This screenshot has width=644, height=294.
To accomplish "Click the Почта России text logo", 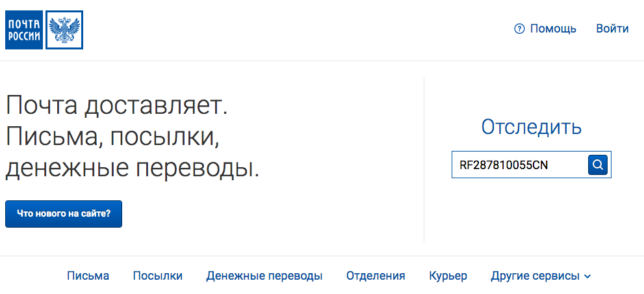I will click(24, 30).
